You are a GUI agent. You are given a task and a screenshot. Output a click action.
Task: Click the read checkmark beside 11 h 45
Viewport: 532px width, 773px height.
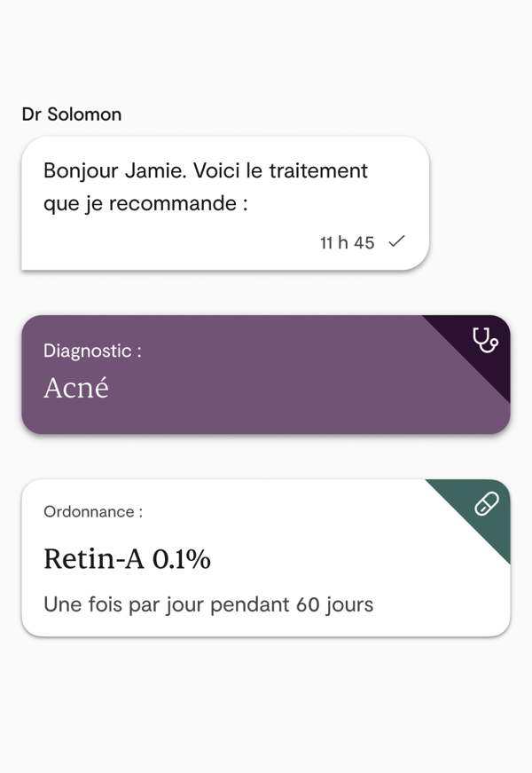[397, 241]
